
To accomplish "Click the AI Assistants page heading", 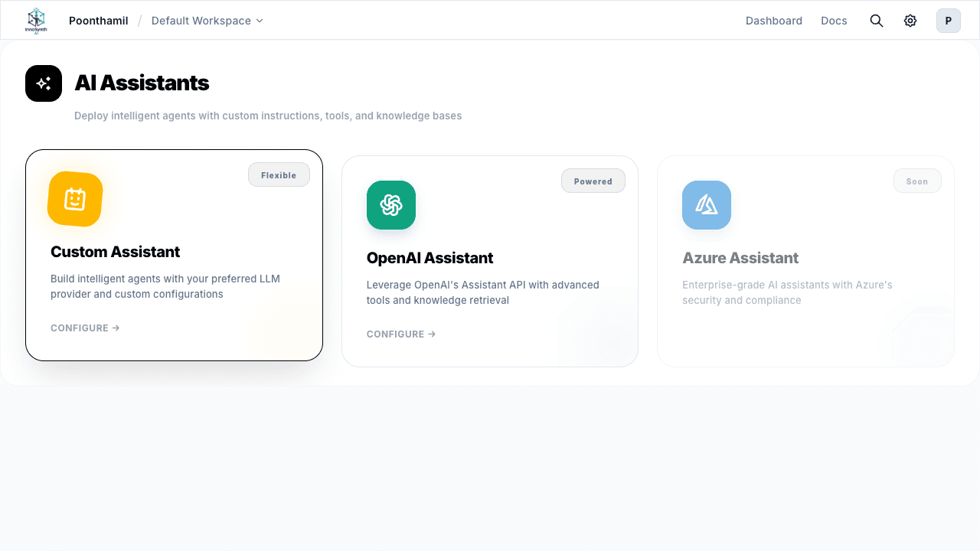I will (142, 83).
